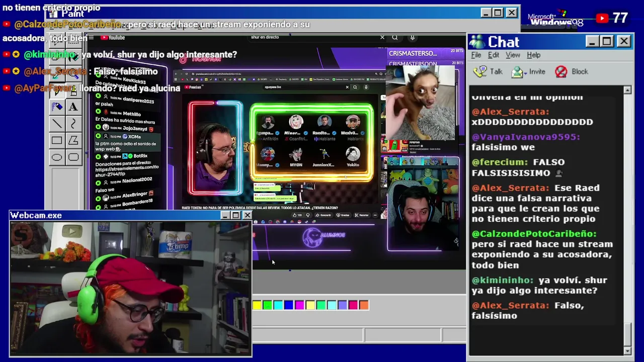
Task: Click the Chat window scrollbar down arrow
Action: (627, 350)
